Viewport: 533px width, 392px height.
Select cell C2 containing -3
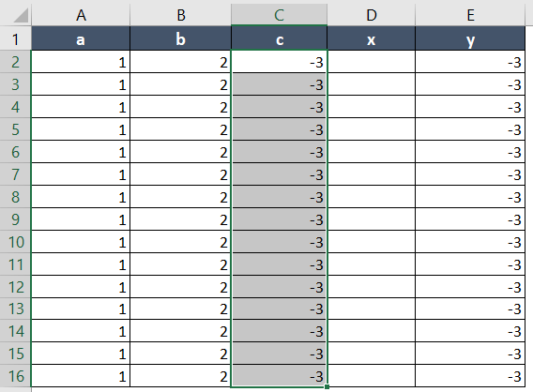point(279,62)
